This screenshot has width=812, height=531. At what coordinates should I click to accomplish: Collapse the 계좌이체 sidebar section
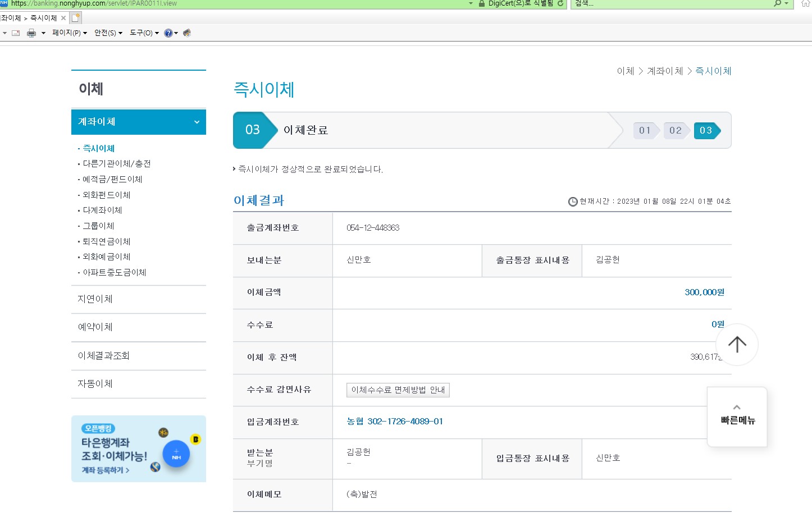tap(139, 122)
